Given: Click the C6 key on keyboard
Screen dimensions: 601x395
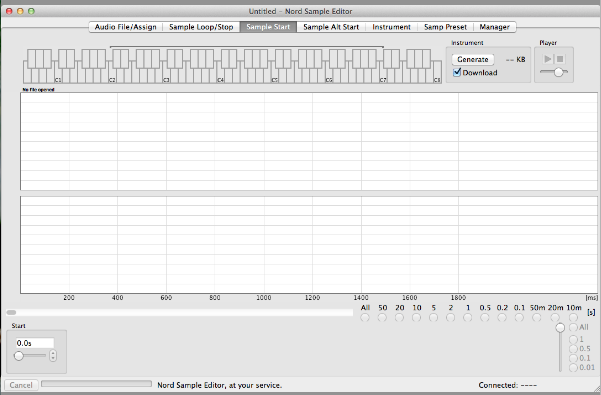Looking at the screenshot, I should pyautogui.click(x=328, y=76).
